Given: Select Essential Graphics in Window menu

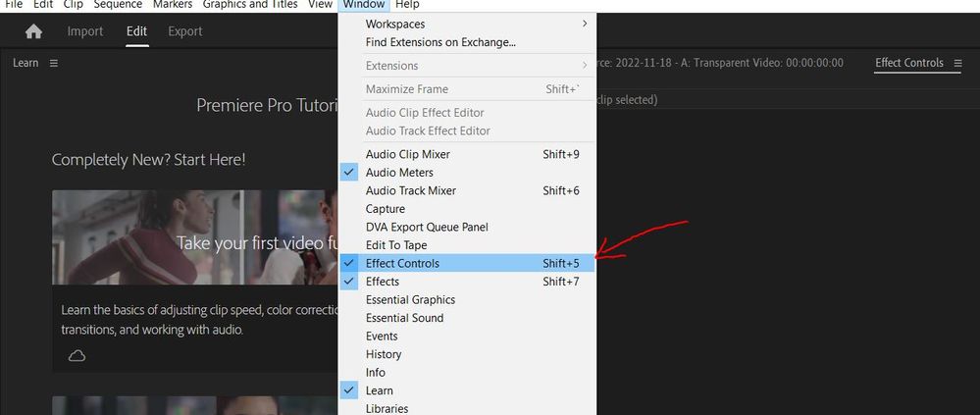Looking at the screenshot, I should tap(410, 299).
